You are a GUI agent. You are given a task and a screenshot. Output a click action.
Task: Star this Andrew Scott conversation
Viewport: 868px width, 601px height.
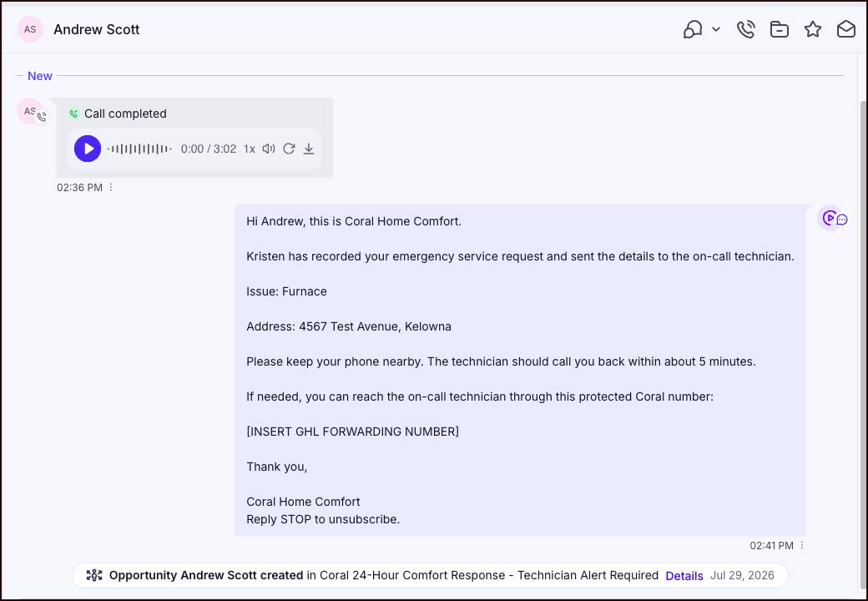[x=813, y=29]
